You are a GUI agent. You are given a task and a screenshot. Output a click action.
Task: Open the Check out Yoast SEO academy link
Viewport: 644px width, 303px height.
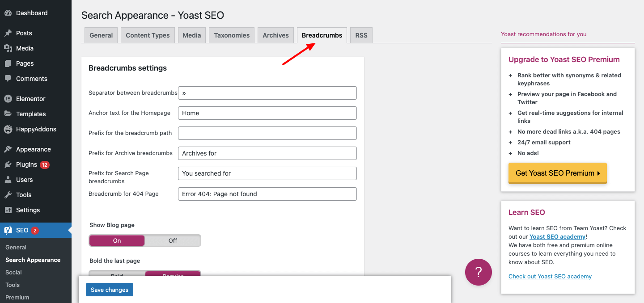[550, 276]
